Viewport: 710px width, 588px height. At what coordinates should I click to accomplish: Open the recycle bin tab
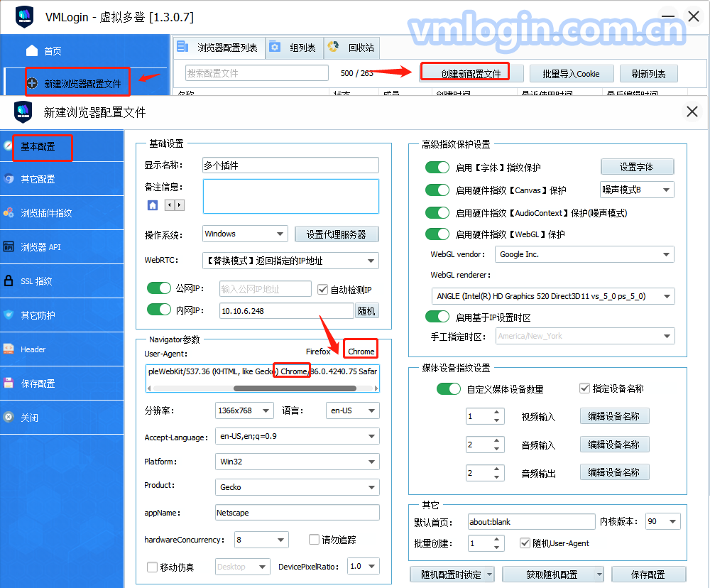coord(353,48)
